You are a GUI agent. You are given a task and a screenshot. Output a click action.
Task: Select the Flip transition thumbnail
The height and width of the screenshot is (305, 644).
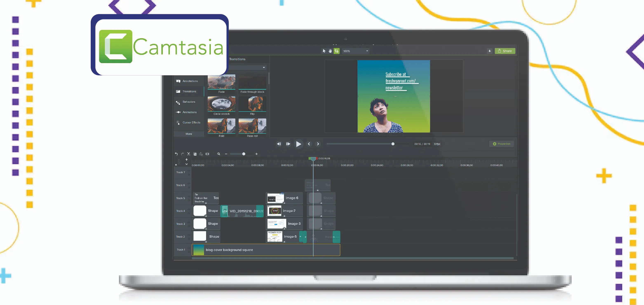pyautogui.click(x=252, y=104)
